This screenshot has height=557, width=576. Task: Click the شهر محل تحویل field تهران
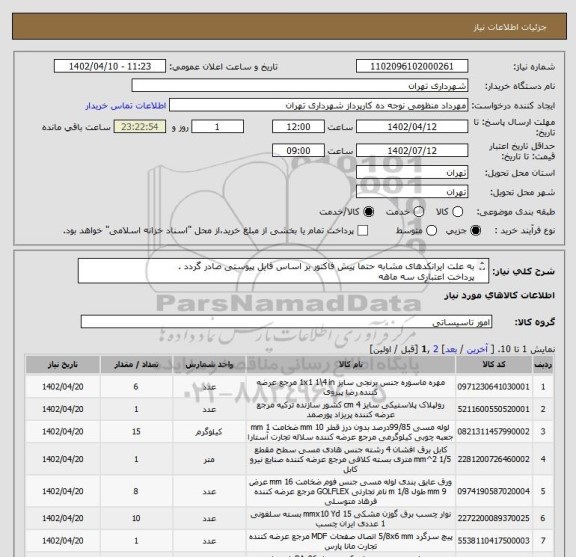412,192
